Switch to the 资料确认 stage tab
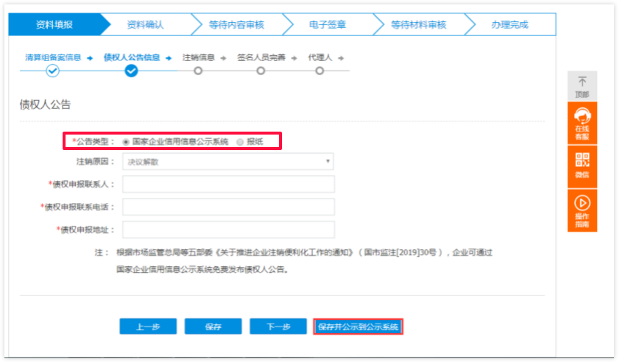Screen dimensions: 620x364 pyautogui.click(x=145, y=24)
